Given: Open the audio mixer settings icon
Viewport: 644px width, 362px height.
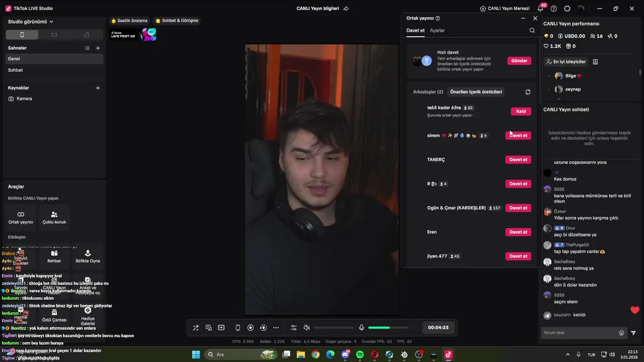Looking at the screenshot, I should tap(294, 328).
